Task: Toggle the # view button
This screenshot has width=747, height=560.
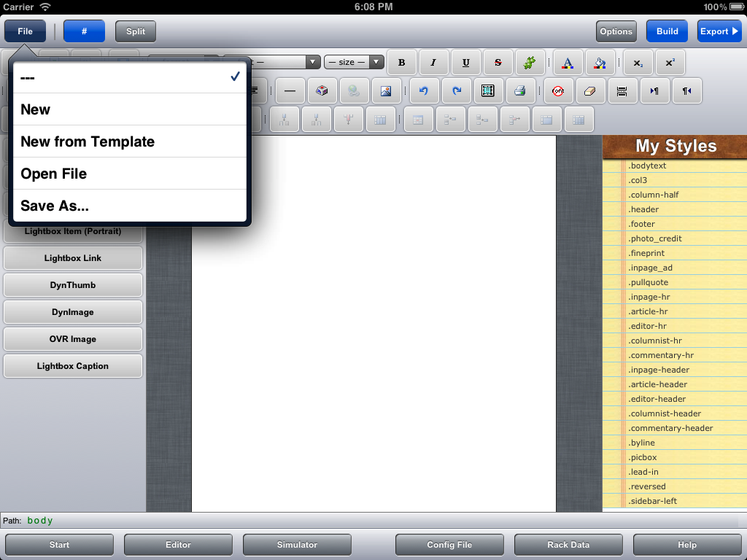Action: [84, 31]
